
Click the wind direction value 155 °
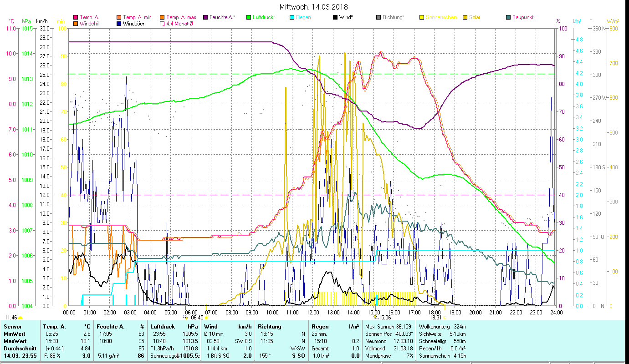click(266, 356)
